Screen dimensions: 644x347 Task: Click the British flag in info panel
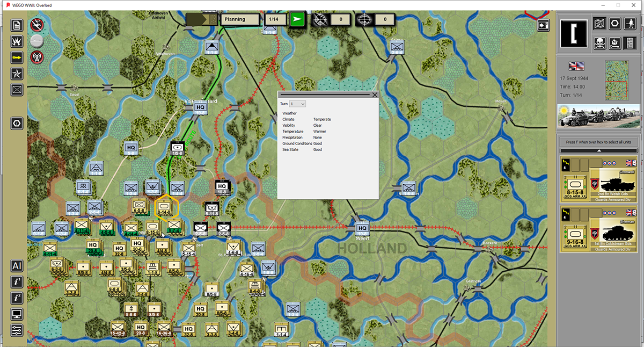(576, 66)
